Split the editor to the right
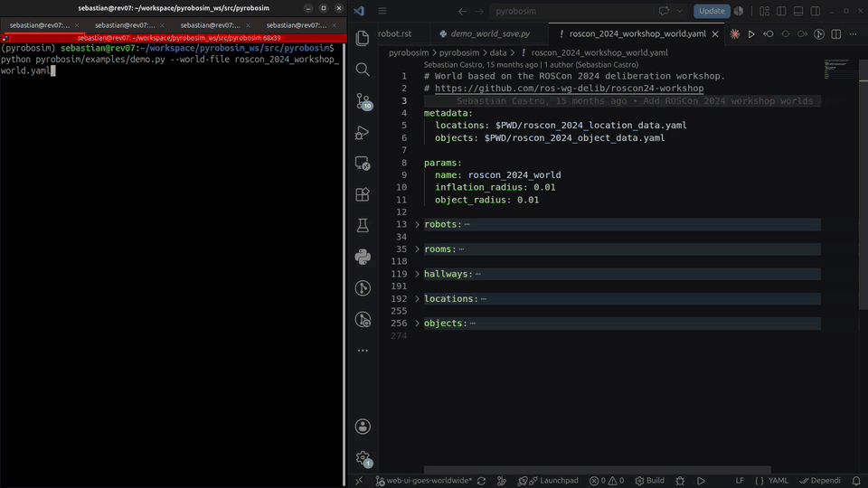 pos(835,33)
